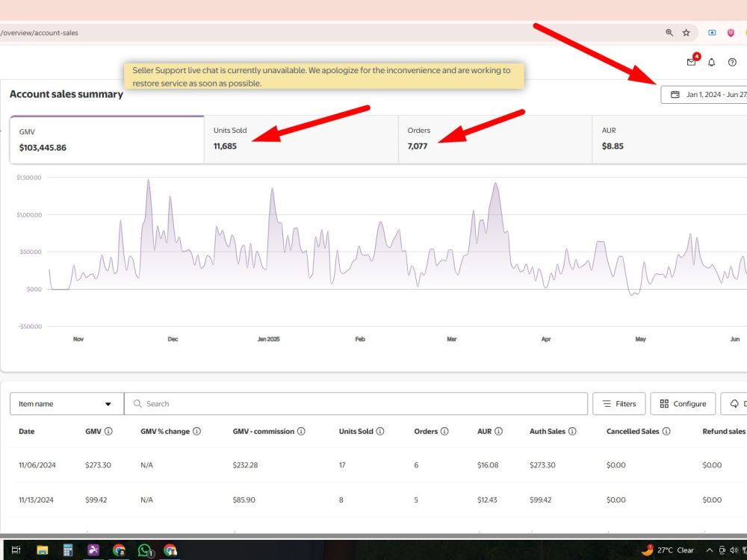747x560 pixels.
Task: Expand the Item name dropdown
Action: [x=66, y=404]
